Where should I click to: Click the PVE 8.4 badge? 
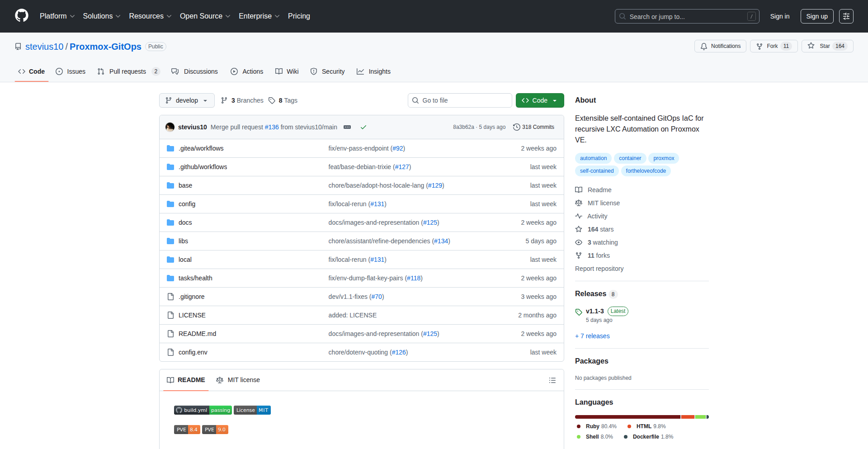pyautogui.click(x=187, y=430)
